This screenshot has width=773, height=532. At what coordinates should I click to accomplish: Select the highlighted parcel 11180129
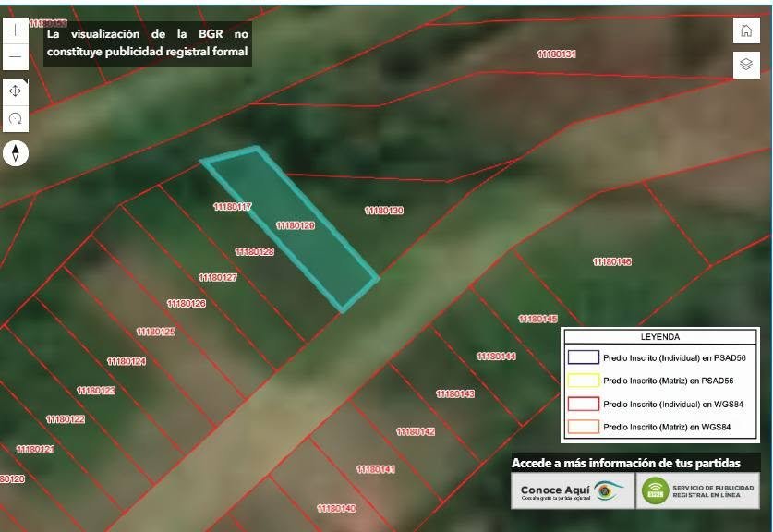pyautogui.click(x=296, y=225)
